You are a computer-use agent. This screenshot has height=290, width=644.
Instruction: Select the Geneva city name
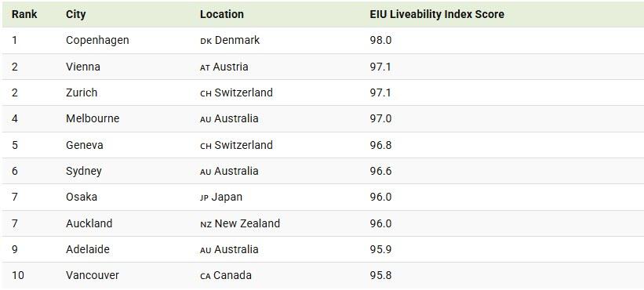(85, 145)
